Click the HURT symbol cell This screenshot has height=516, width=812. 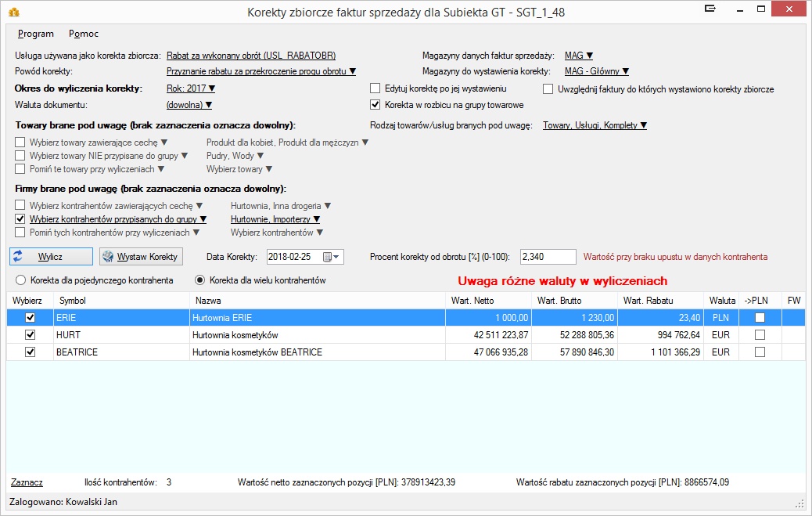coord(122,335)
